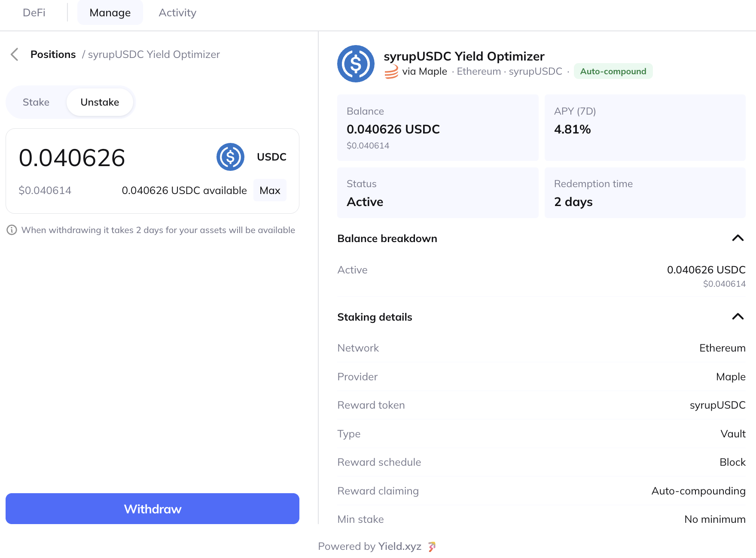Click the Yield.xyz logo icon
Screen dimensions: 756x558
(432, 546)
